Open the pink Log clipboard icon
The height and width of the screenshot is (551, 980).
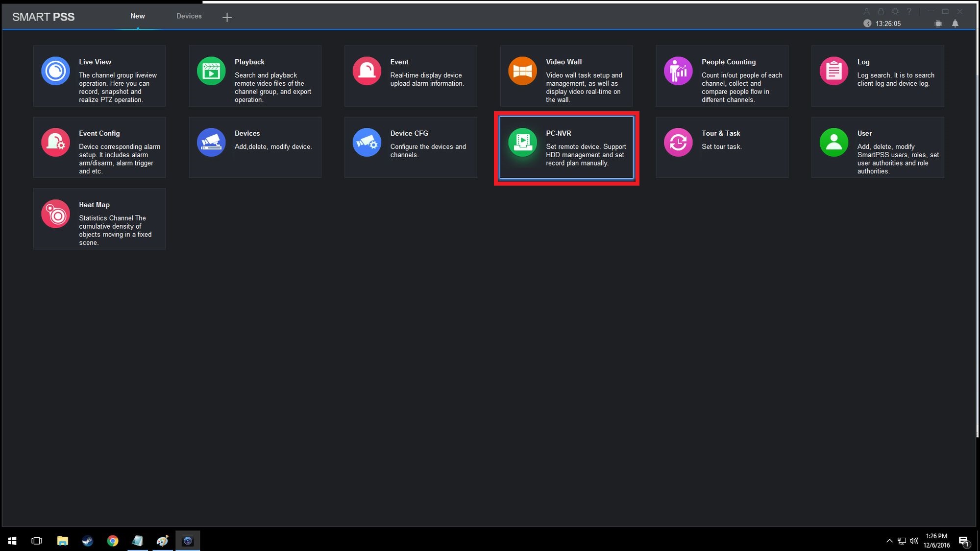click(x=833, y=71)
